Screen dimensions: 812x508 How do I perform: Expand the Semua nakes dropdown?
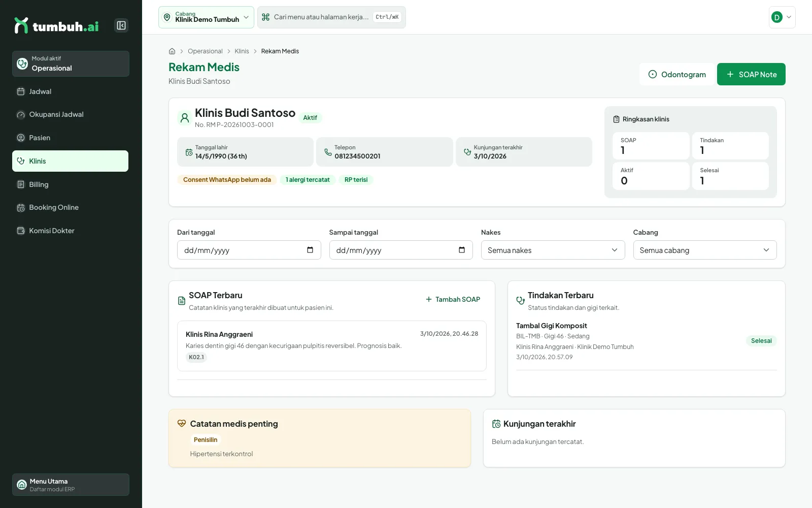point(553,250)
